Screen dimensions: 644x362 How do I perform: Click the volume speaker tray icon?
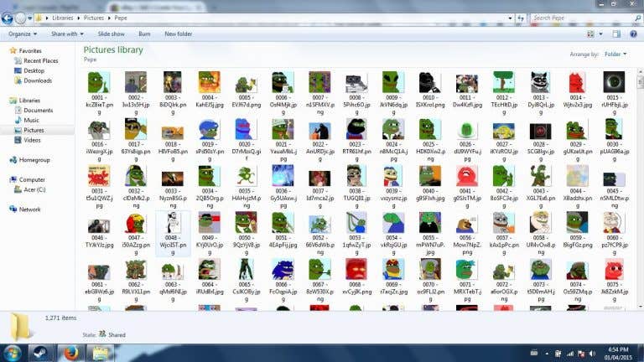592,354
